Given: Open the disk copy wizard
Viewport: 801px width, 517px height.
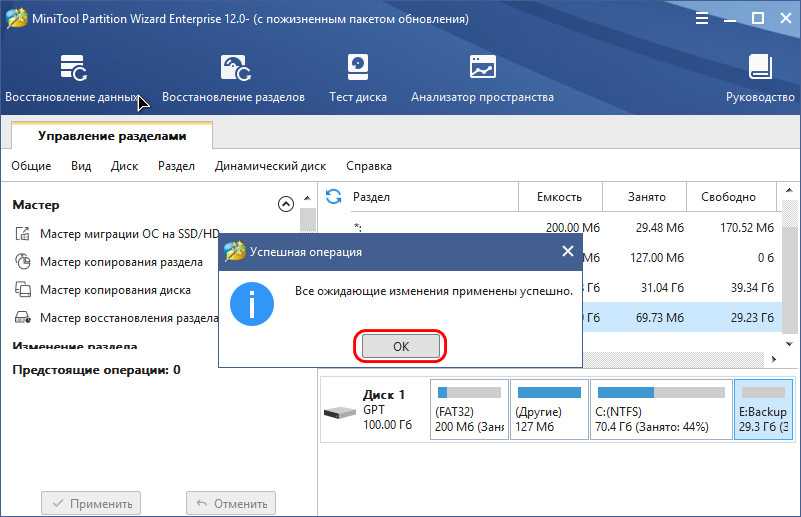Looking at the screenshot, I should point(115,290).
